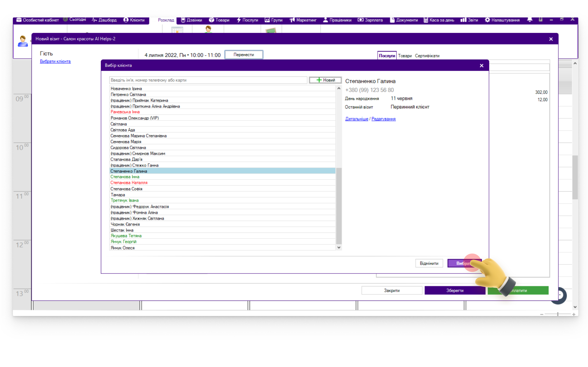Click the Новий client button
Screen dimensions: 588x367
click(x=325, y=80)
